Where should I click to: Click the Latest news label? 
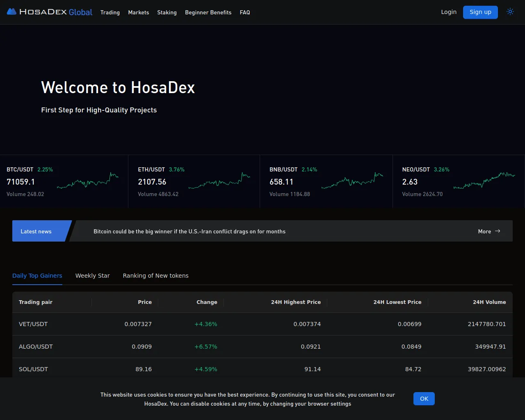tap(36, 231)
